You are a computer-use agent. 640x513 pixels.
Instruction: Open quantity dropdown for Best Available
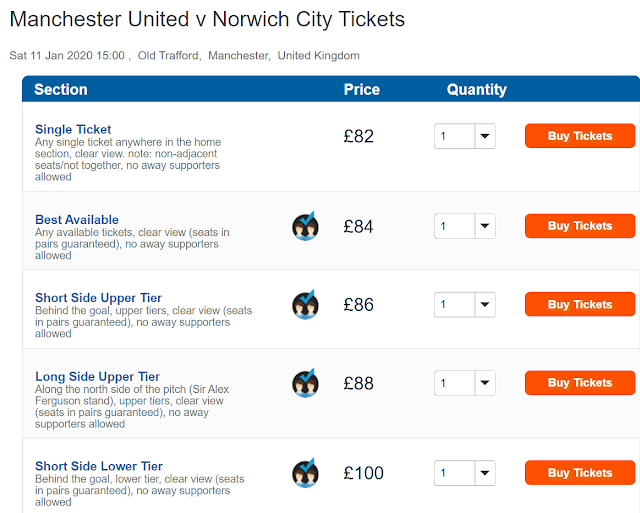465,226
